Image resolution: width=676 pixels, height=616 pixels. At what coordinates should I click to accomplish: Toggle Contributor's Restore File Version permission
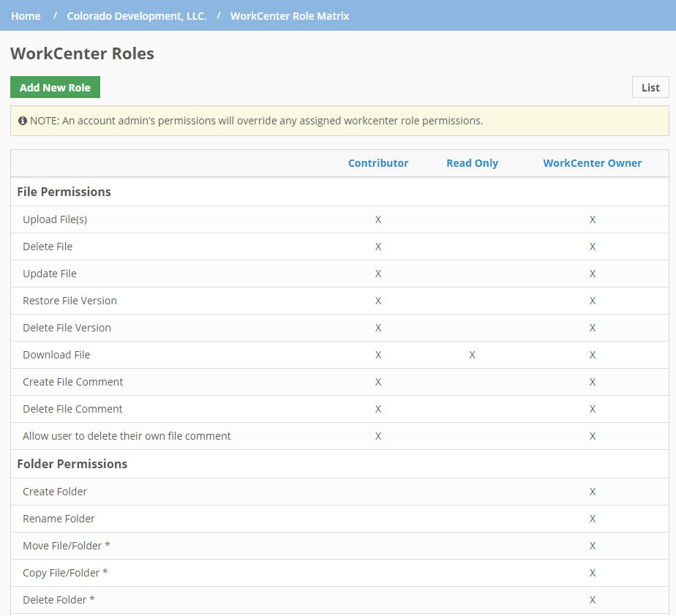pos(378,300)
